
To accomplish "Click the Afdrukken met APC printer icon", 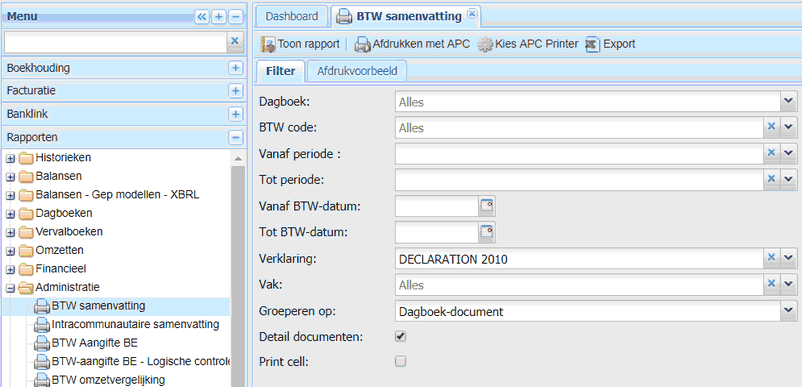I will [x=363, y=44].
